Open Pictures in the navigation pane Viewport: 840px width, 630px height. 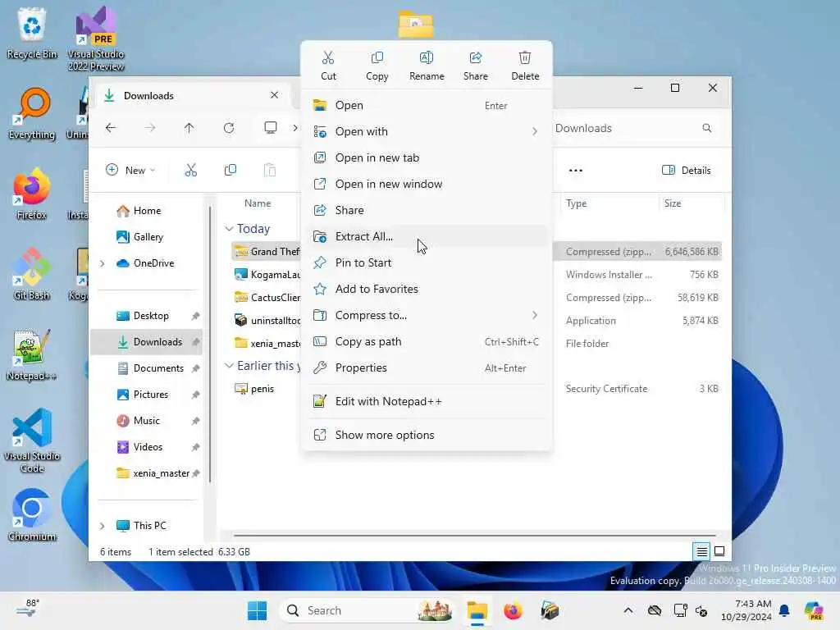point(147,395)
